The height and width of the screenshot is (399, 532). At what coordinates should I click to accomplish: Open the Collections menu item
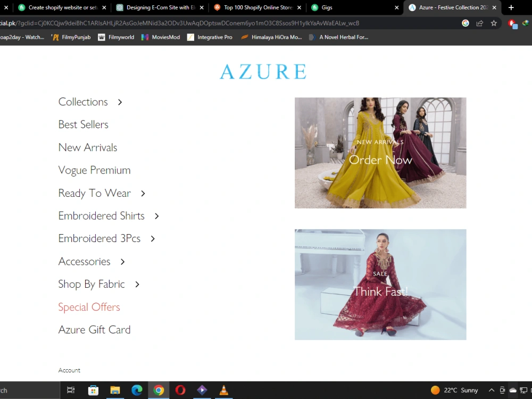(83, 102)
